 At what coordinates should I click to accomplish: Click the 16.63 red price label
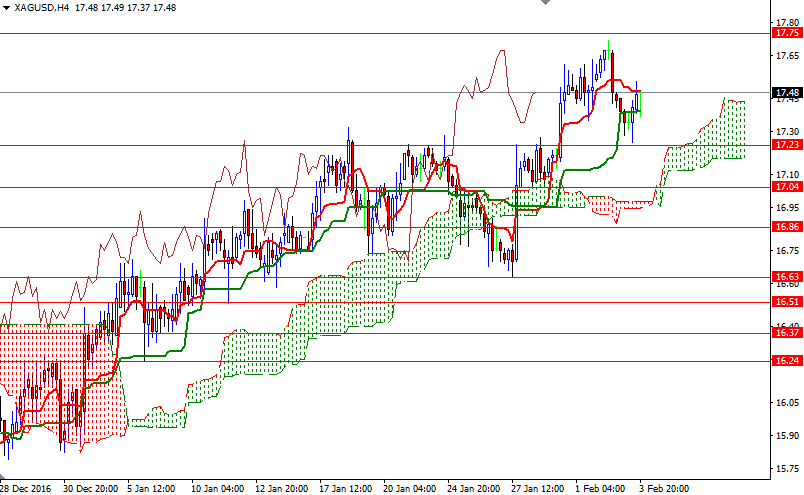(787, 277)
